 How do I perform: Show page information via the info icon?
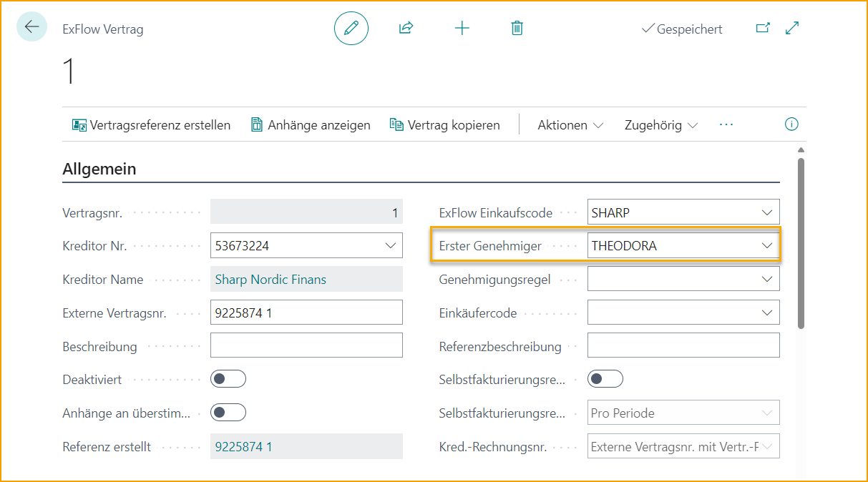point(791,124)
